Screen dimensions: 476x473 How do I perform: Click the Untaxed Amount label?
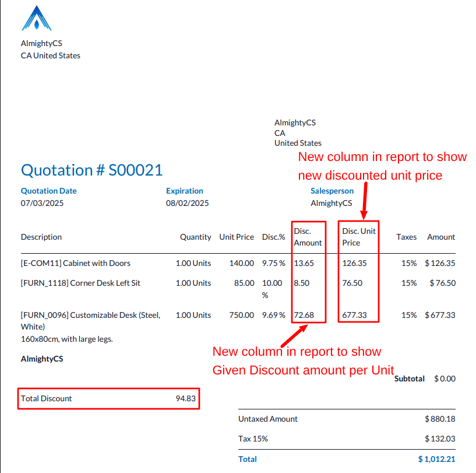coord(267,419)
